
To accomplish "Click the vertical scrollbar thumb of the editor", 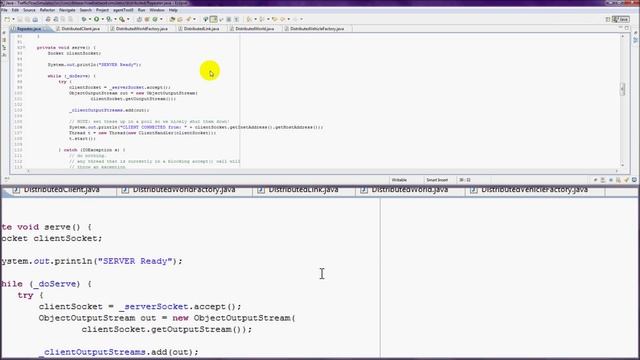I will click(622, 89).
